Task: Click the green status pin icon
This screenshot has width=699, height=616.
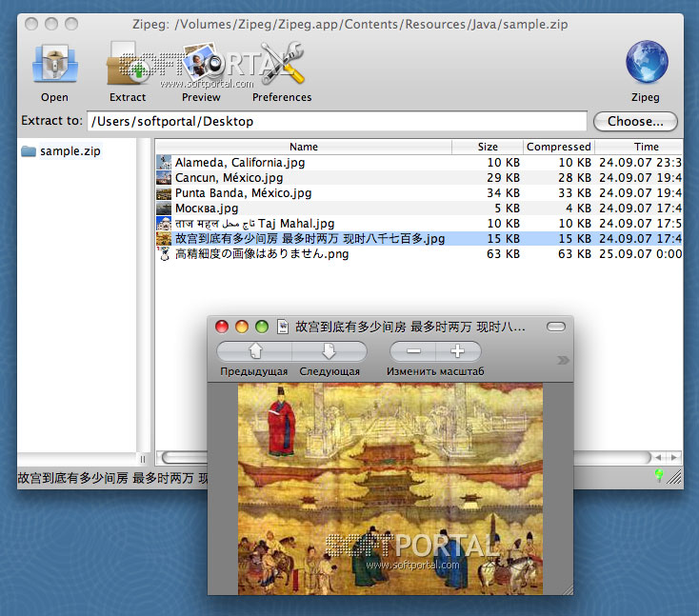Action: point(659,475)
